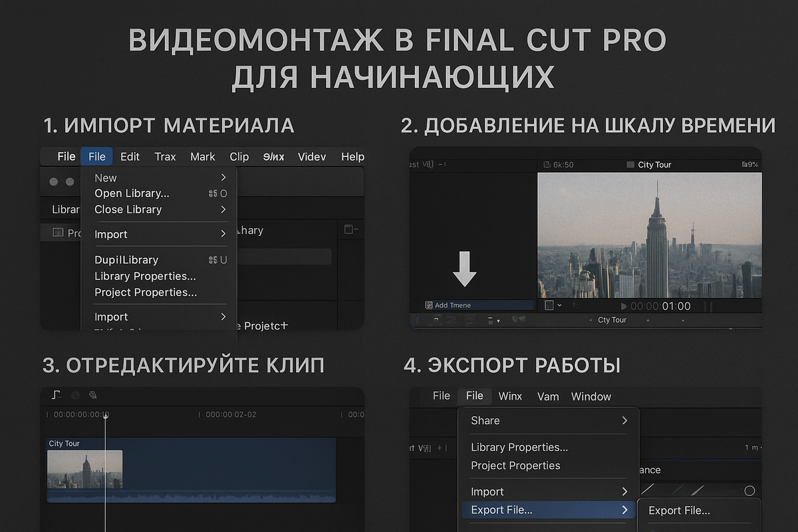Click the append clip icon in viewer toolbar
798x532 pixels.
470,320
